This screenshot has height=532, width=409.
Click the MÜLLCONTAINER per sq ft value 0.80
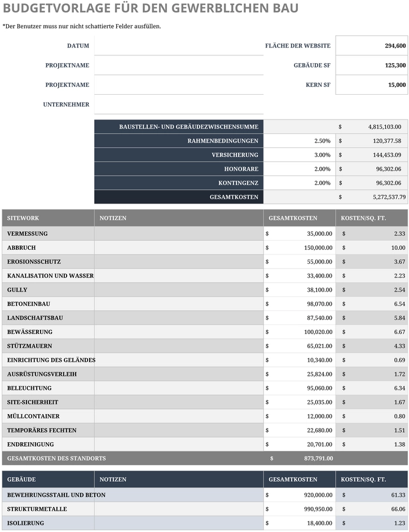pos(372,416)
